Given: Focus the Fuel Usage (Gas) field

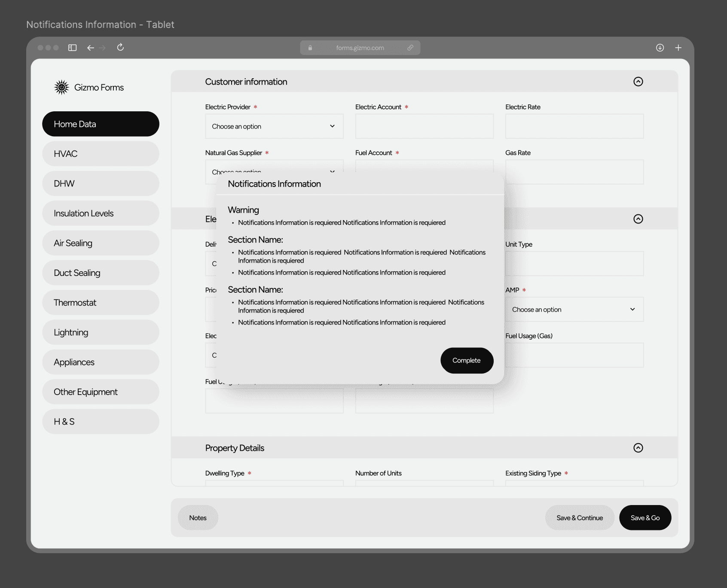Looking at the screenshot, I should [x=574, y=355].
